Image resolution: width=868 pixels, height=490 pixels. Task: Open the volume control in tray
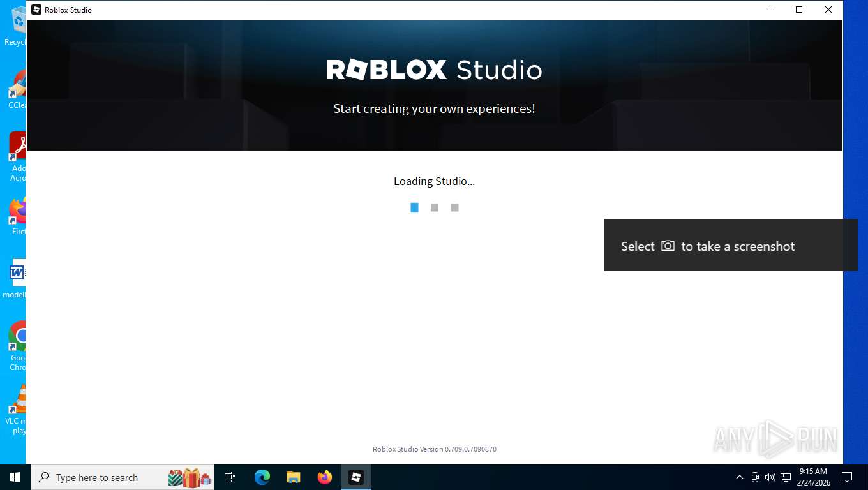(770, 477)
